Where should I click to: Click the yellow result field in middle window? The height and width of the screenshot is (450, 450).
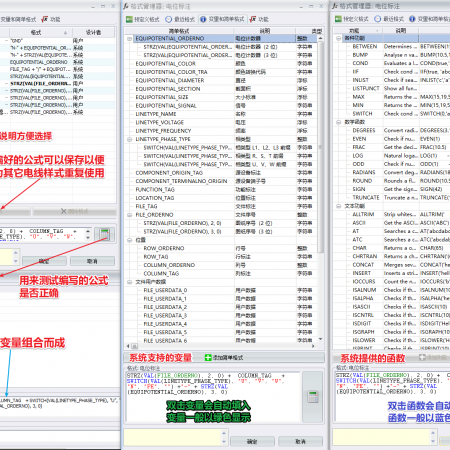[172, 437]
